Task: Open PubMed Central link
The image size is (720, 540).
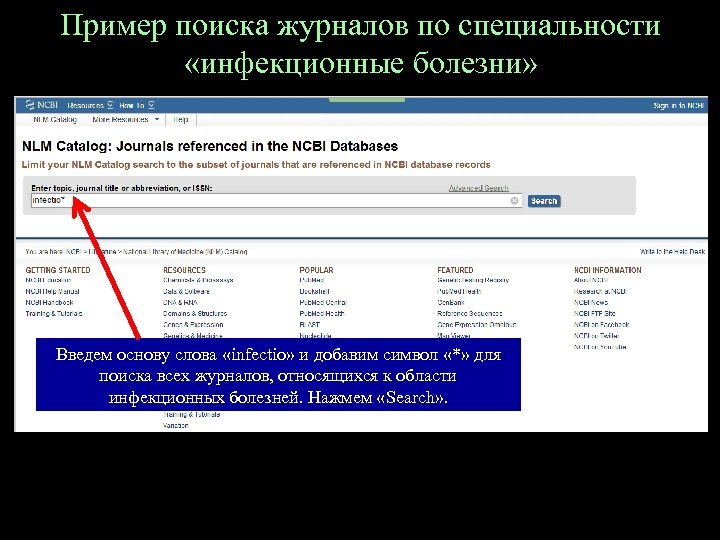Action: click(x=323, y=303)
